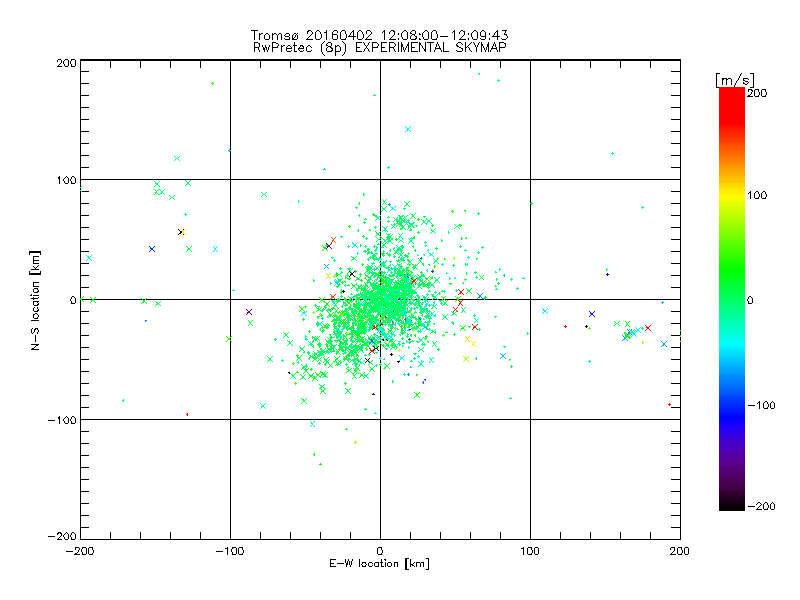The width and height of the screenshot is (800, 600).
Task: Click the '[m/s]' colorbar unit label
Action: 735,80
